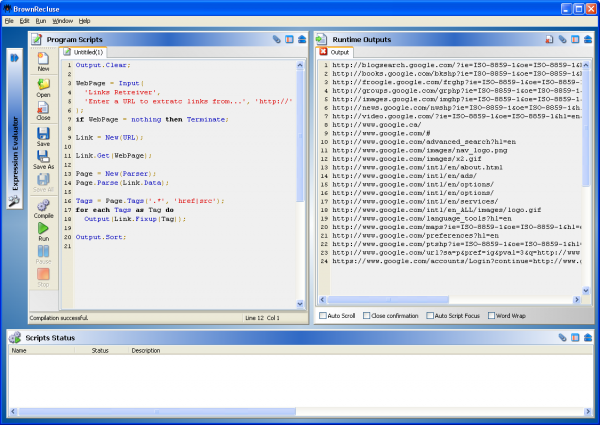Viewport: 600px width, 425px height.
Task: Compile the script with the Compile icon
Action: pyautogui.click(x=43, y=206)
